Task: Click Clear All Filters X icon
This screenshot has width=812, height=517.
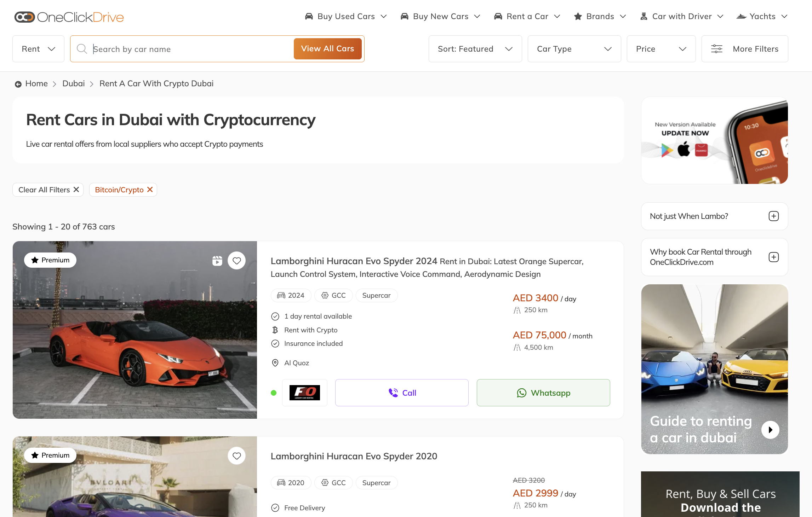Action: (76, 190)
